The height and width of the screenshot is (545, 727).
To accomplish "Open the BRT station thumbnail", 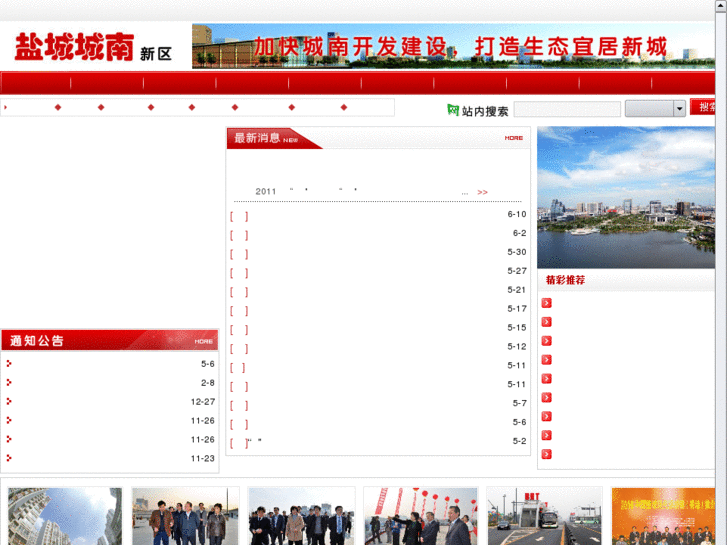I will click(x=544, y=516).
